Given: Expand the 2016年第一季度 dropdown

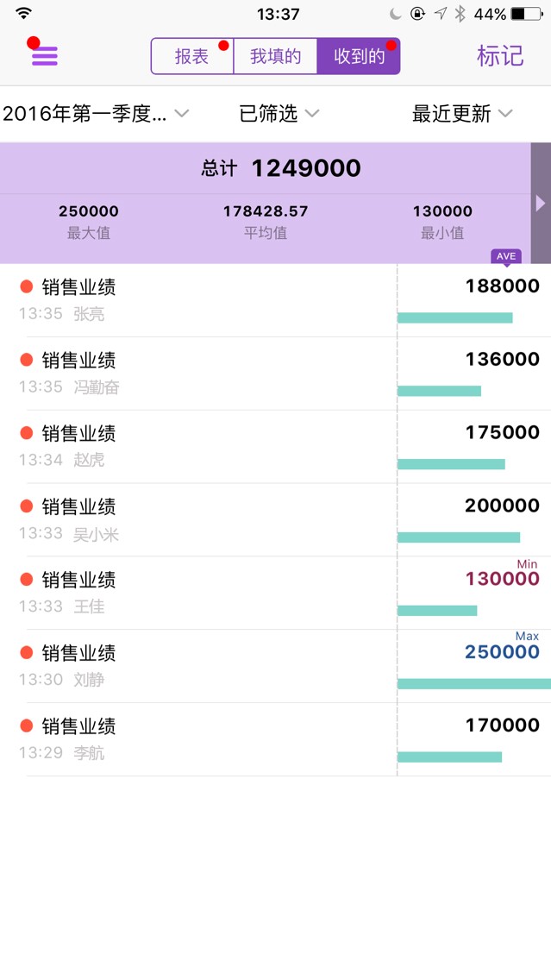Looking at the screenshot, I should pyautogui.click(x=95, y=114).
